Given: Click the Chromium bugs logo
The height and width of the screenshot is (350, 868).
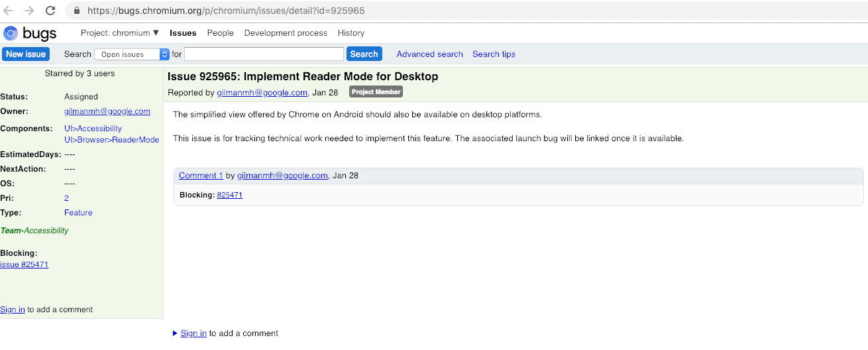Looking at the screenshot, I should [30, 33].
